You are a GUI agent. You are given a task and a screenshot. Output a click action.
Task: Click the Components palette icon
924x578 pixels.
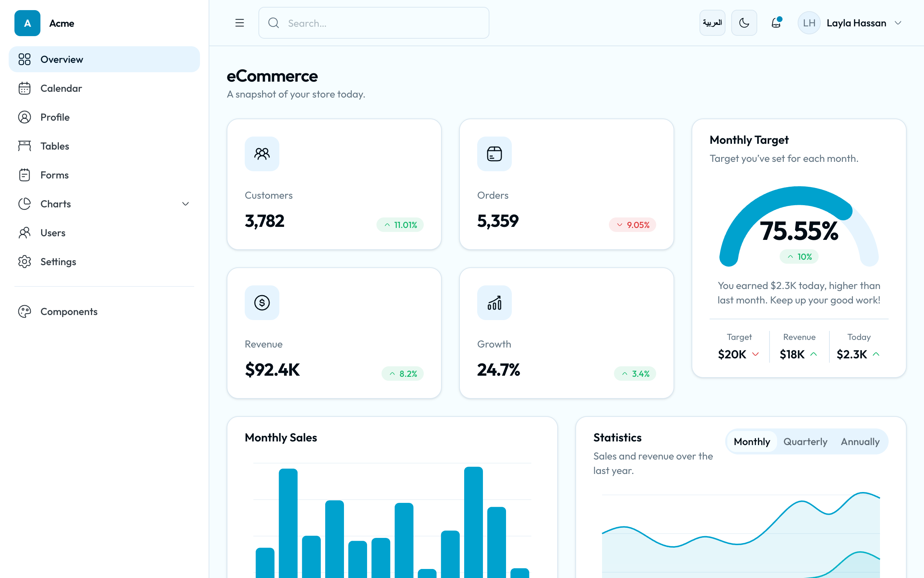point(25,311)
